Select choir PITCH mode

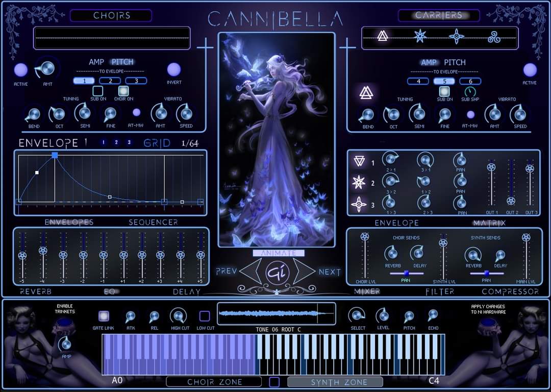coord(122,62)
